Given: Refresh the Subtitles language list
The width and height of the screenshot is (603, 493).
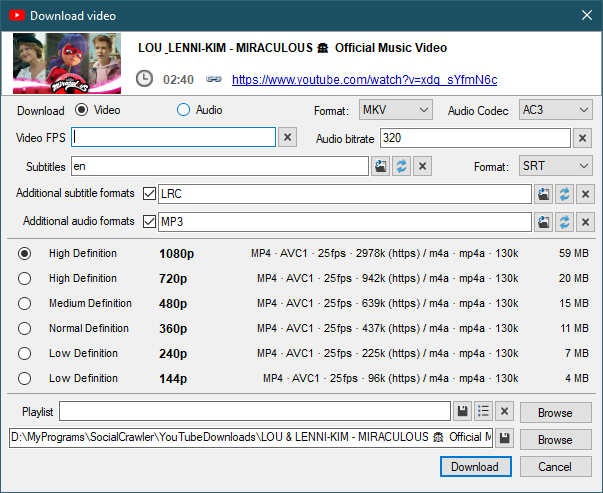Looking at the screenshot, I should coord(401,166).
